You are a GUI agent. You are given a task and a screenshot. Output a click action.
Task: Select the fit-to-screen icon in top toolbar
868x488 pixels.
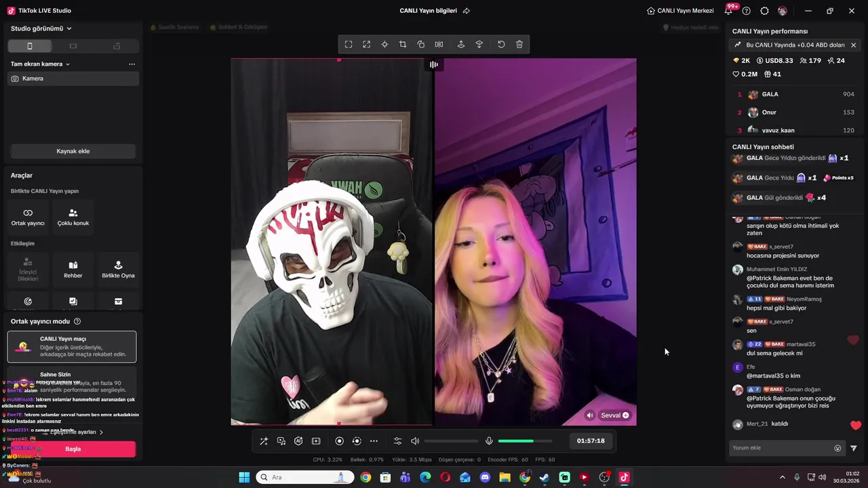pos(349,45)
